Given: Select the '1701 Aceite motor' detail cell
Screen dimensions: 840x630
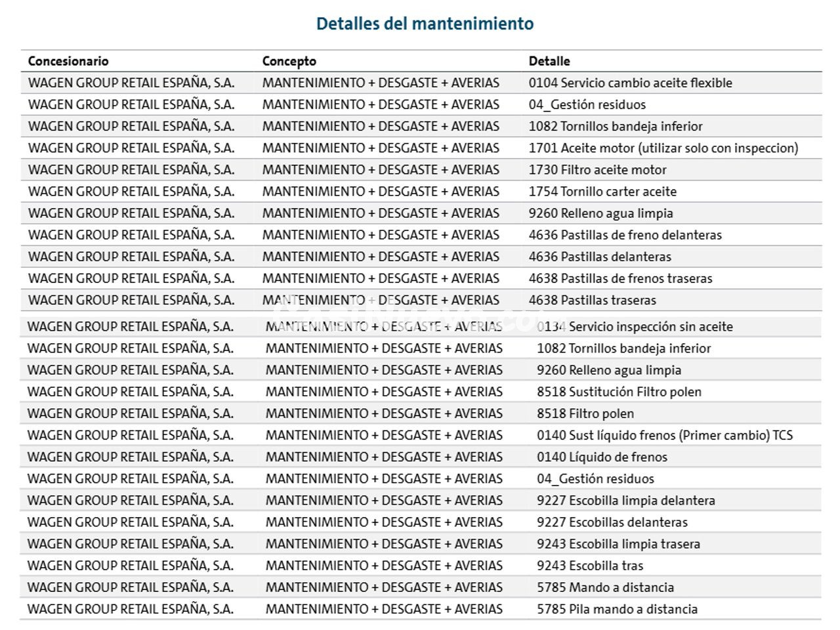Looking at the screenshot, I should [x=663, y=148].
